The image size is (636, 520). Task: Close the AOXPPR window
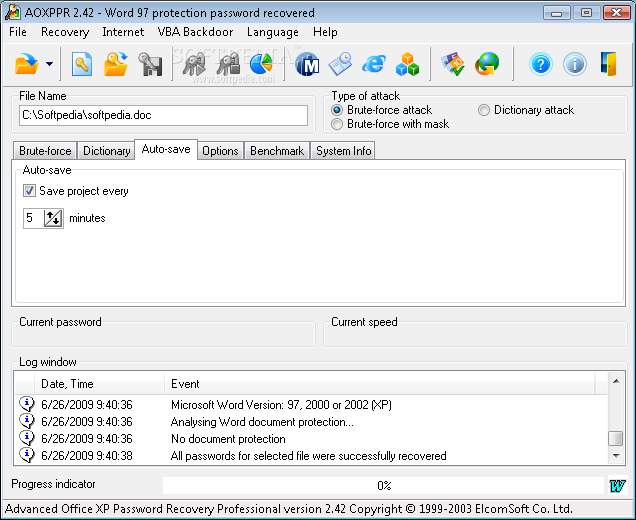tap(616, 13)
